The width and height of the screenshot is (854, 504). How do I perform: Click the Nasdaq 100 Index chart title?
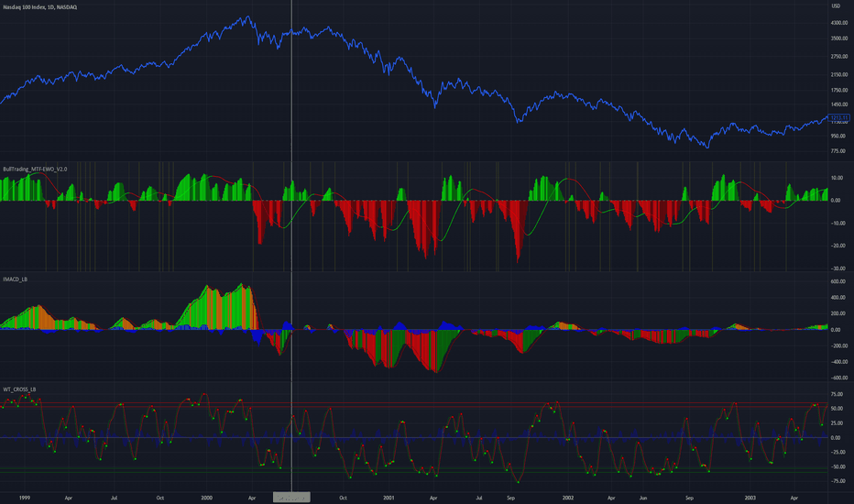pos(39,7)
